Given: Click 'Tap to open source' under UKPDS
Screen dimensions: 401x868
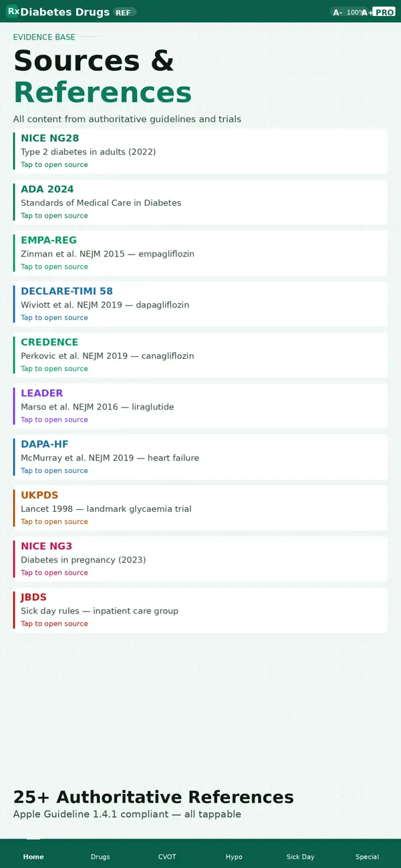Looking at the screenshot, I should coord(54,522).
